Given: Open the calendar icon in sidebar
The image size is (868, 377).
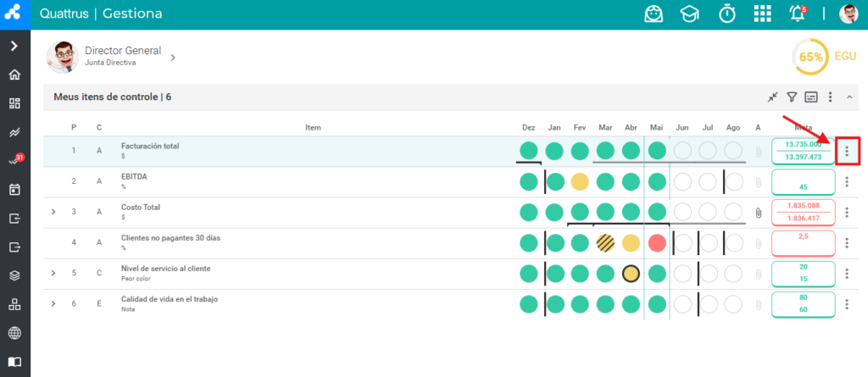Looking at the screenshot, I should tap(15, 190).
